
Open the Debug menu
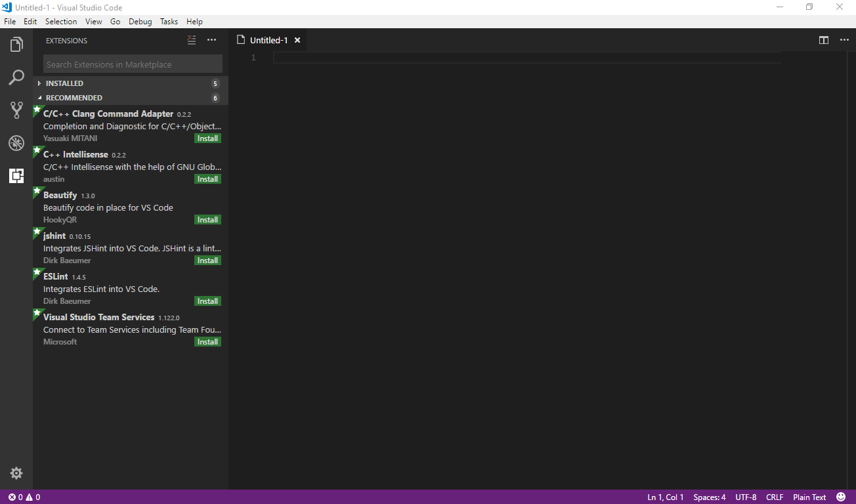pos(140,22)
